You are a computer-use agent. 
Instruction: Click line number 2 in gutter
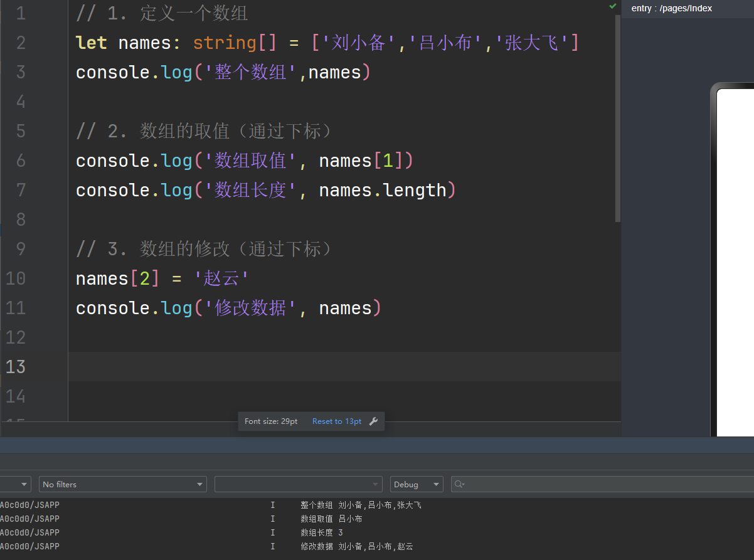21,43
